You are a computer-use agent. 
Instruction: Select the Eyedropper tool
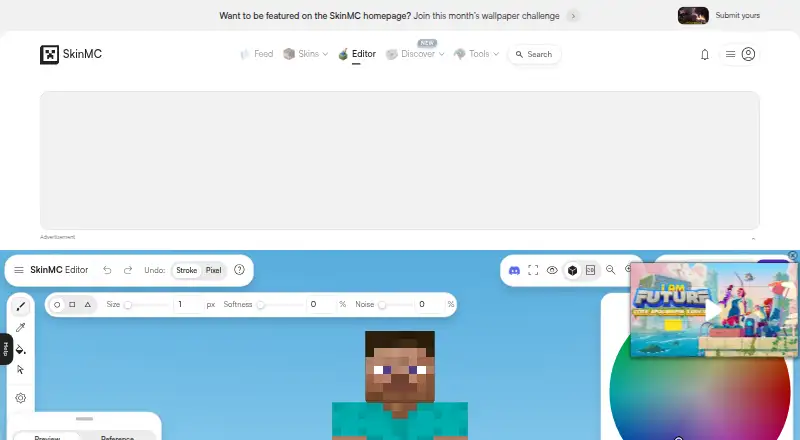coord(21,327)
